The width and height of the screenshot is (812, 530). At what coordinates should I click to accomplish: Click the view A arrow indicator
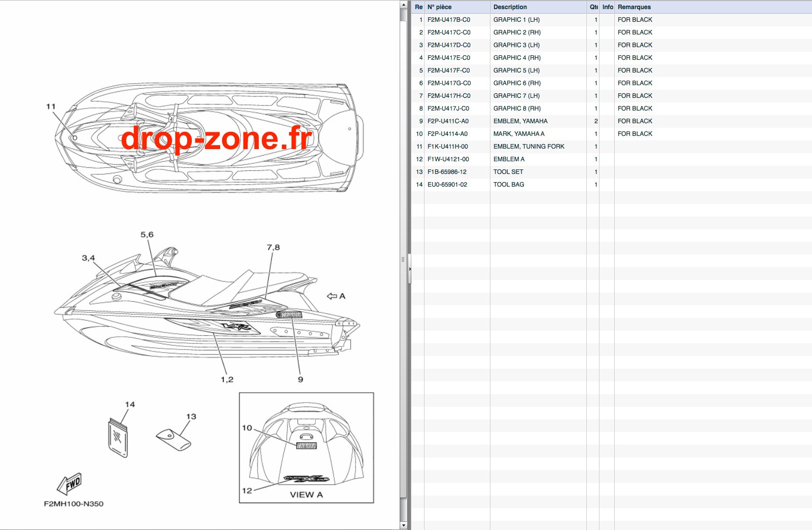tap(332, 296)
